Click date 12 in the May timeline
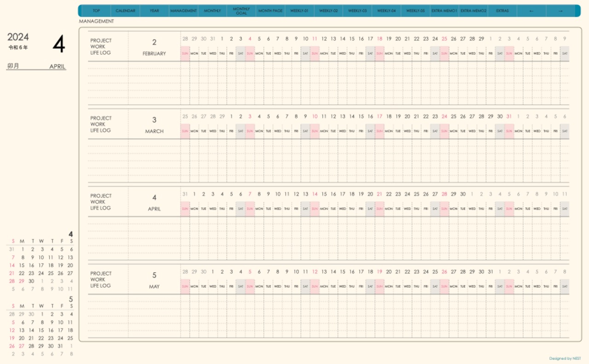589x364 pixels. [315, 272]
